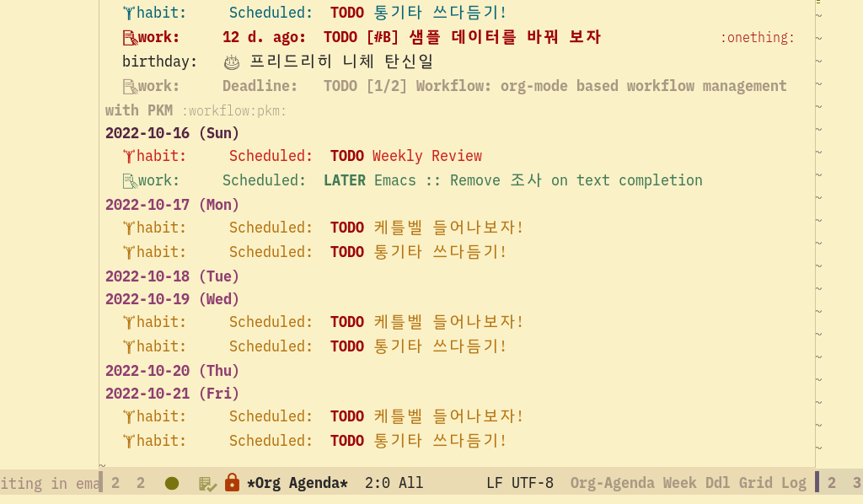Open Workflow: org-mode based workflow management headline
The height and width of the screenshot is (504, 863).
click(x=601, y=86)
